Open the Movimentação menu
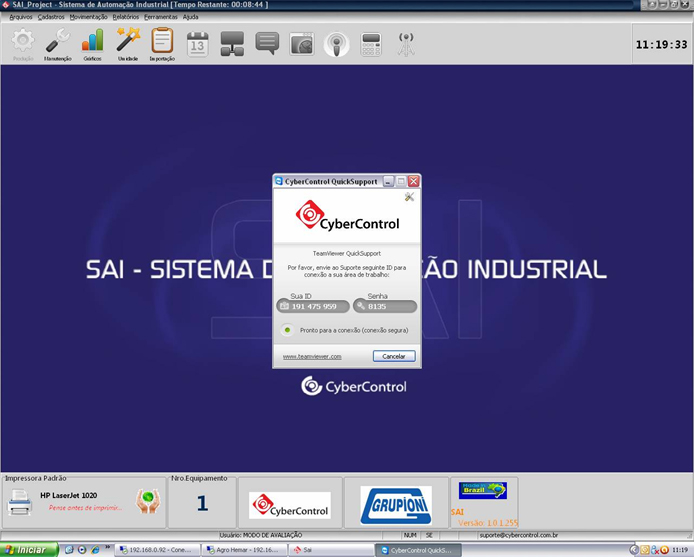 [x=89, y=17]
